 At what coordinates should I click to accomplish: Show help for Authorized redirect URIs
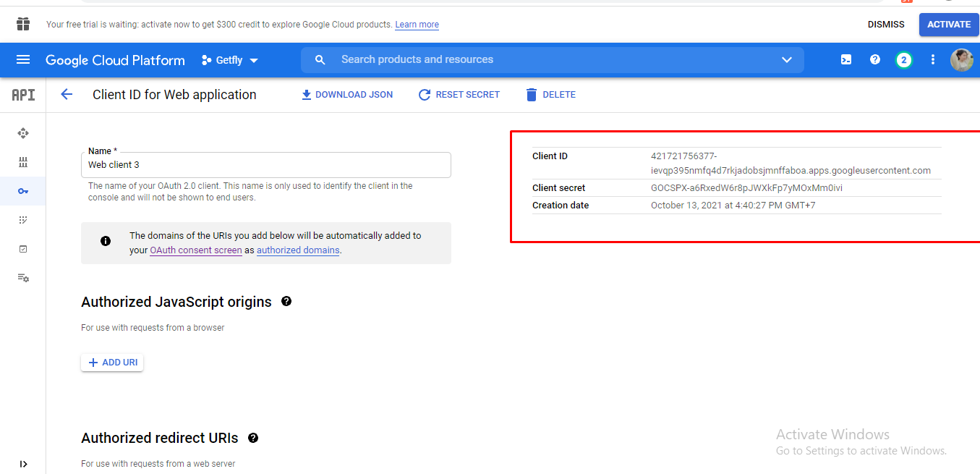click(x=253, y=438)
